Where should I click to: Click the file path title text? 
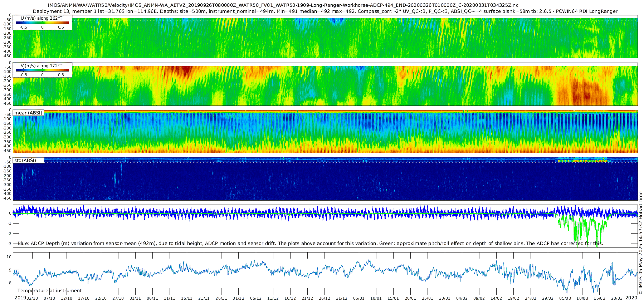pos(283,5)
